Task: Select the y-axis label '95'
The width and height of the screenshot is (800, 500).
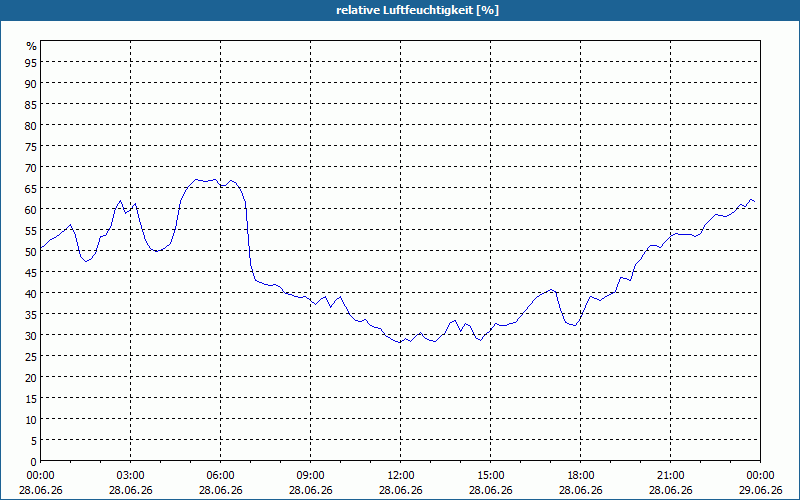Action: [31, 62]
